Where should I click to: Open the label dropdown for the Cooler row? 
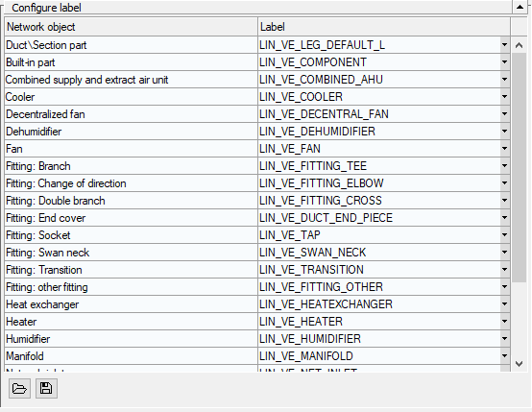tap(504, 97)
